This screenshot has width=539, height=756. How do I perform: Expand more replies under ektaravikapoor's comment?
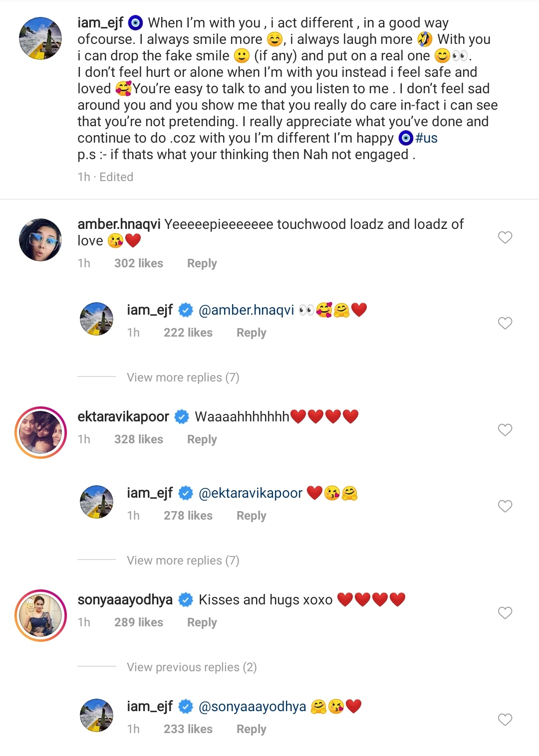pos(183,561)
